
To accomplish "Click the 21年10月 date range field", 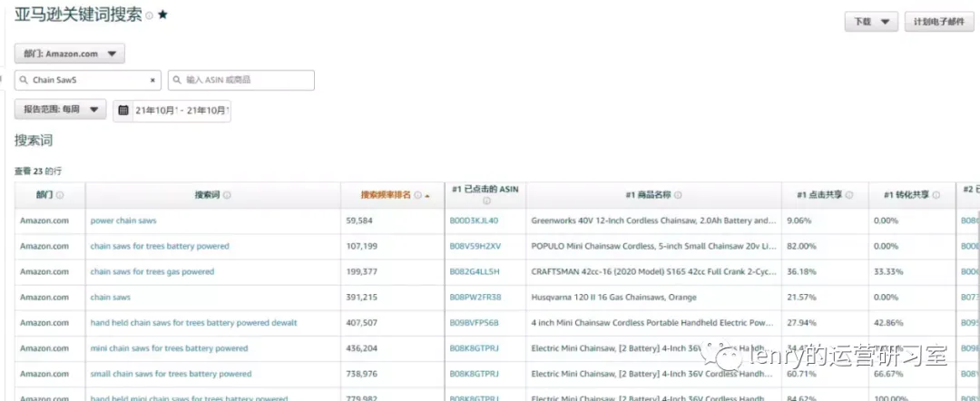I will tap(171, 111).
